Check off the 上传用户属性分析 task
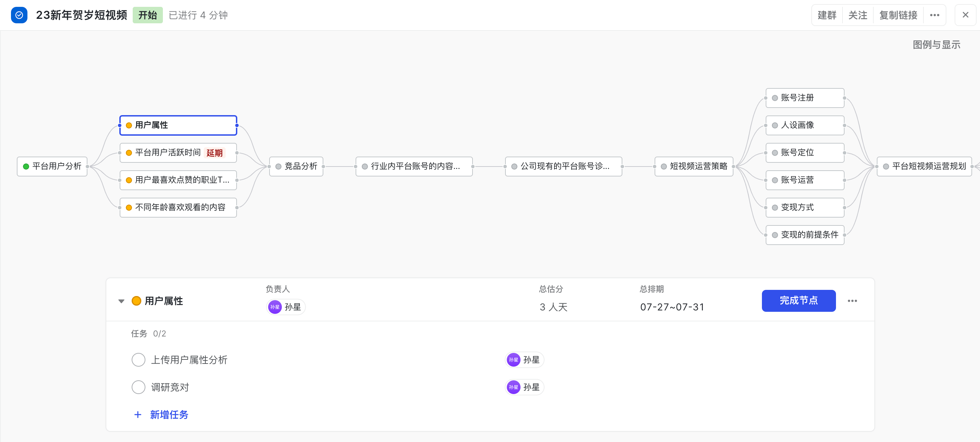This screenshot has width=980, height=442. click(x=139, y=360)
